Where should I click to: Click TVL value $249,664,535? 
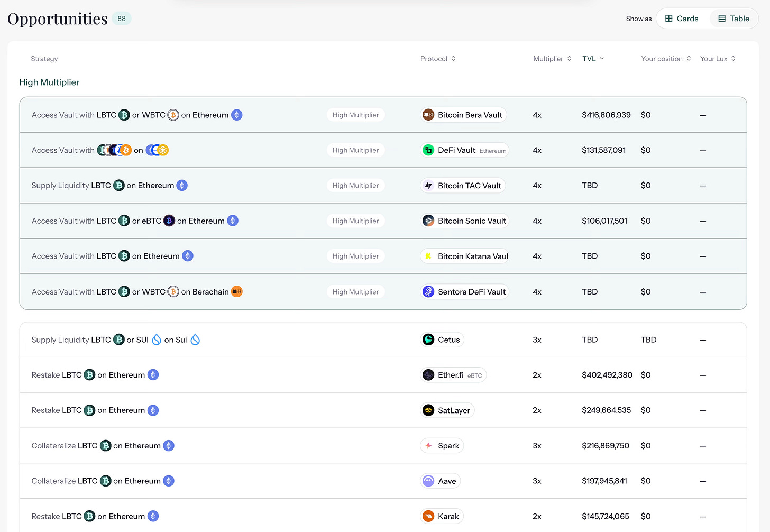tap(606, 410)
